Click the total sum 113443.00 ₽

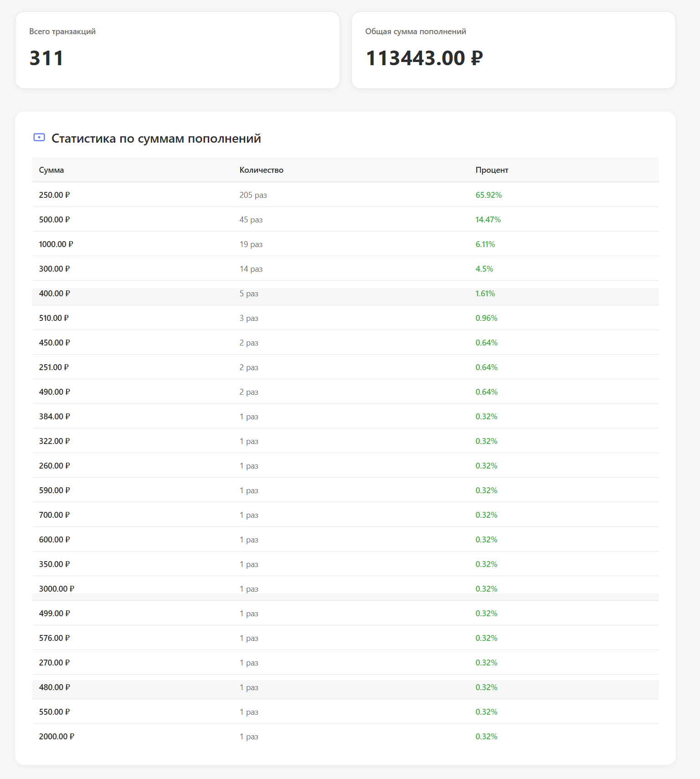pyautogui.click(x=424, y=58)
